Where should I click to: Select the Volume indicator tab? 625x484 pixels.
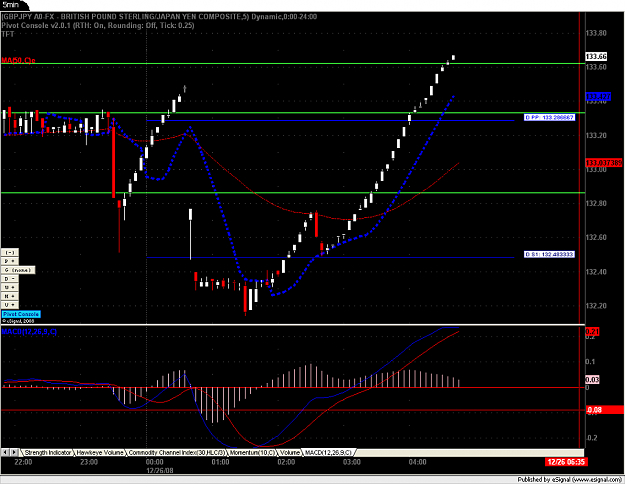tap(290, 453)
